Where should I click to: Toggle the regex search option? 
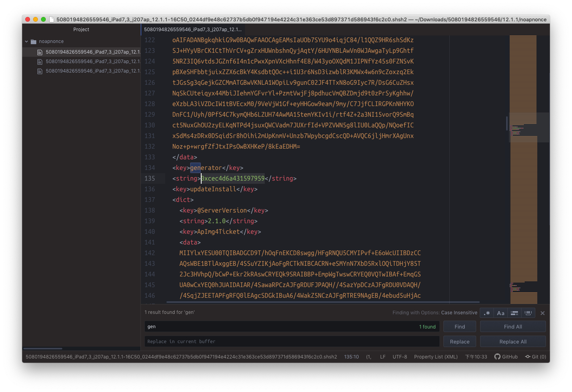pyautogui.click(x=487, y=313)
